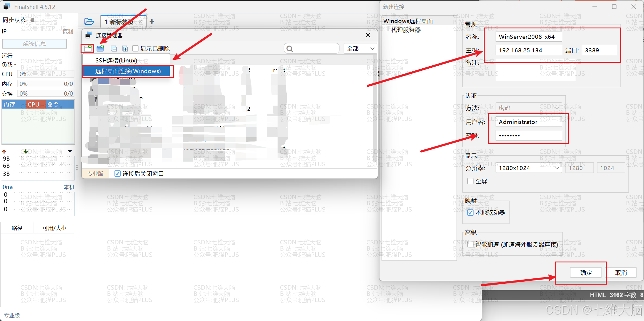This screenshot has width=644, height=321.
Task: Click the 主机 host IP input field
Action: pos(528,50)
